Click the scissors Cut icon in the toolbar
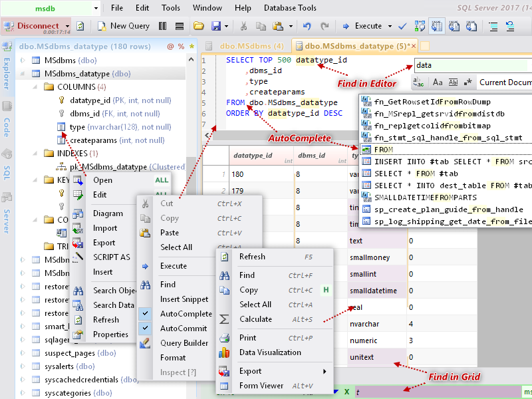This screenshot has width=532, height=399. 244,27
